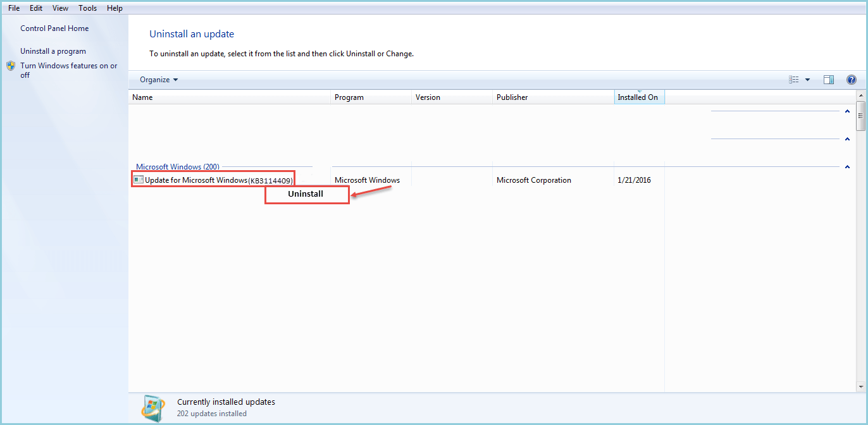Click the 202 updates installed text

(x=212, y=414)
